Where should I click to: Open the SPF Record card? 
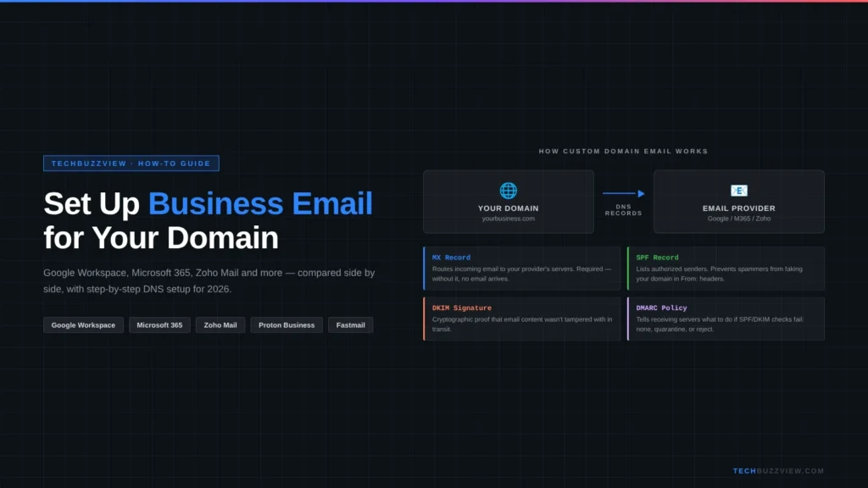(x=726, y=269)
